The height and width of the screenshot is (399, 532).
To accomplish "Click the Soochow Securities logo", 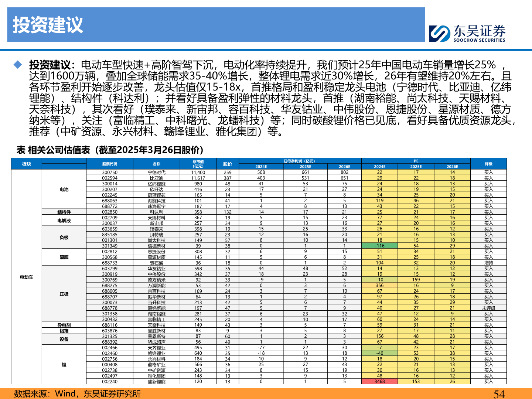I will pyautogui.click(x=467, y=33).
